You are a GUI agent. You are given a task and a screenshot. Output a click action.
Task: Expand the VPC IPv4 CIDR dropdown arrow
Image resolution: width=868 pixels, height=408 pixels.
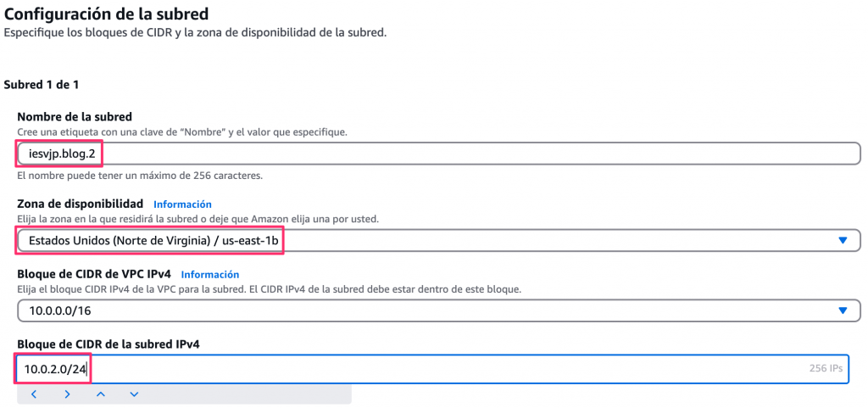[842, 311]
